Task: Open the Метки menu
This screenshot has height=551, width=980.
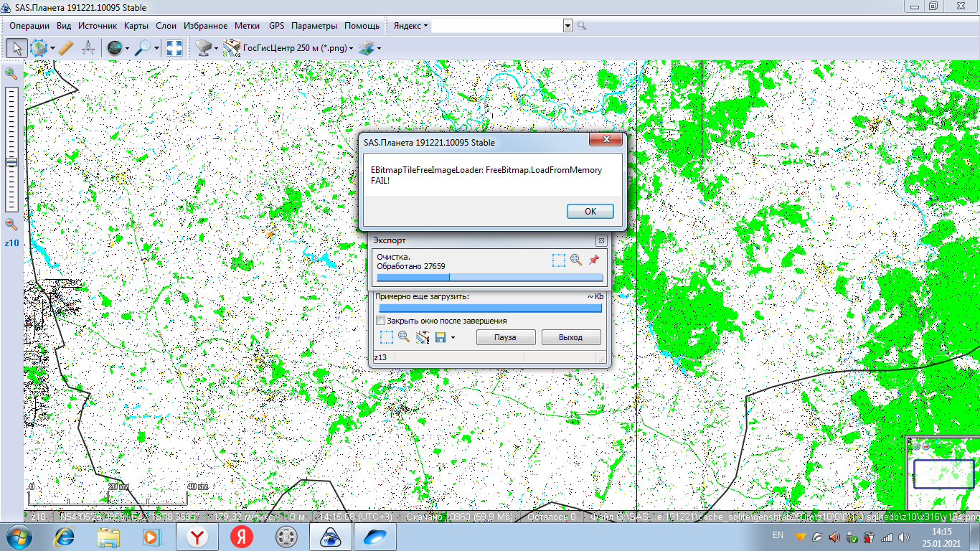Action: tap(247, 26)
